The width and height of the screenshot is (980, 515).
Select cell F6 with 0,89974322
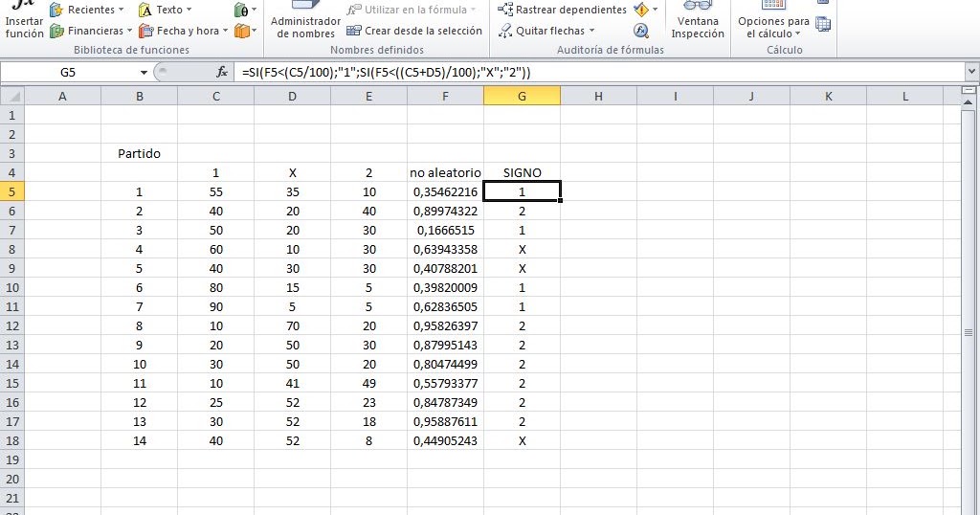point(445,212)
